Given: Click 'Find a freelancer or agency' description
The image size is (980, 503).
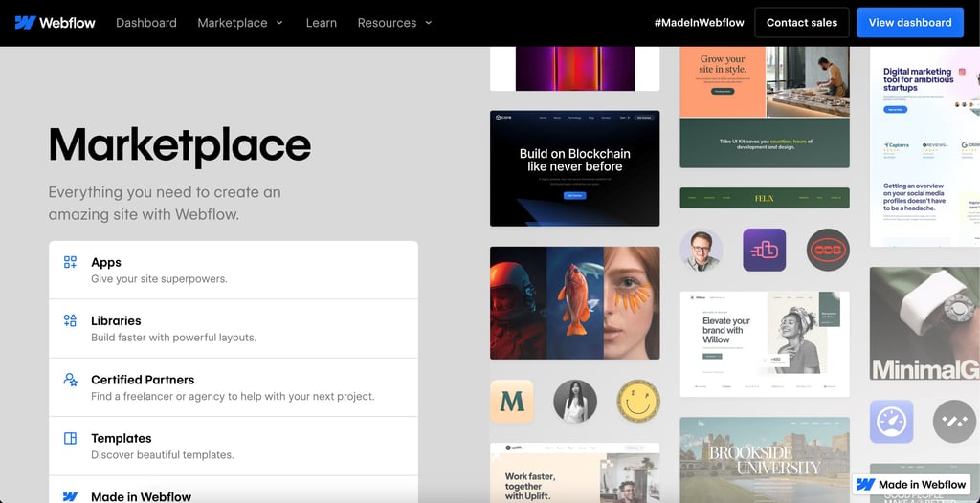Looking at the screenshot, I should (x=234, y=396).
